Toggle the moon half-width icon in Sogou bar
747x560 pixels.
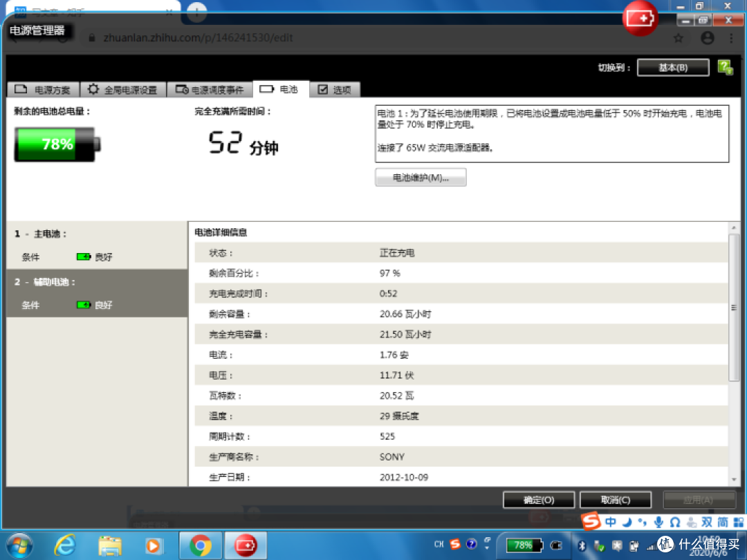(x=627, y=523)
